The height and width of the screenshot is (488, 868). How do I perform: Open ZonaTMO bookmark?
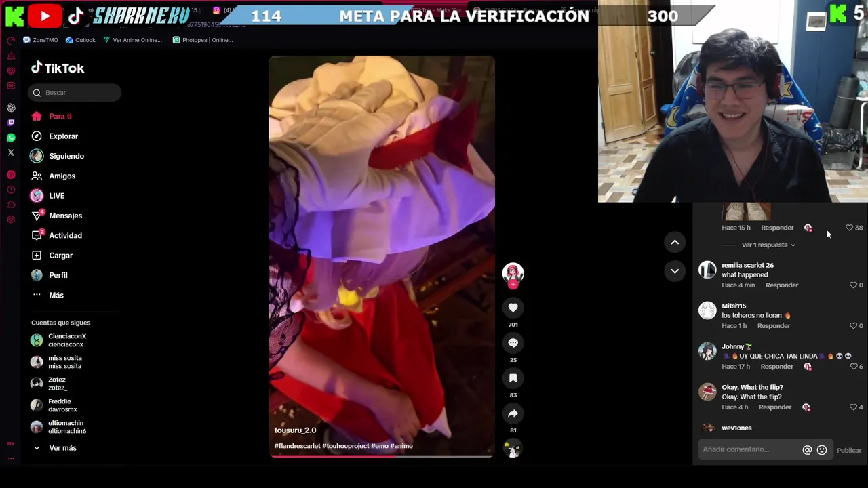(40, 40)
